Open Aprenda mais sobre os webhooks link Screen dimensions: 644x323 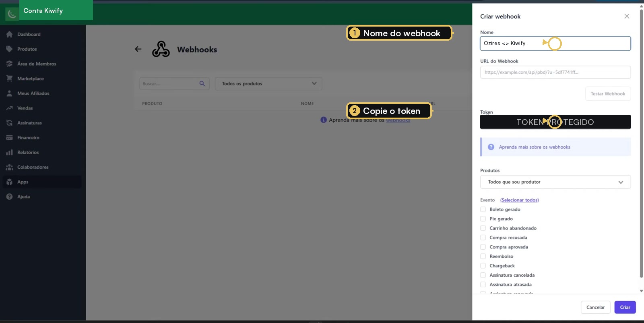[x=535, y=147]
